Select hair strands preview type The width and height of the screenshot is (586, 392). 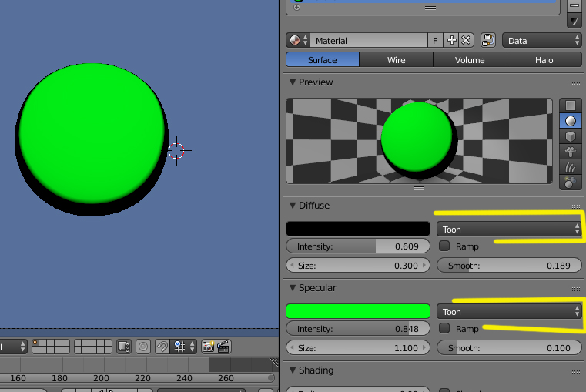pyautogui.click(x=571, y=167)
